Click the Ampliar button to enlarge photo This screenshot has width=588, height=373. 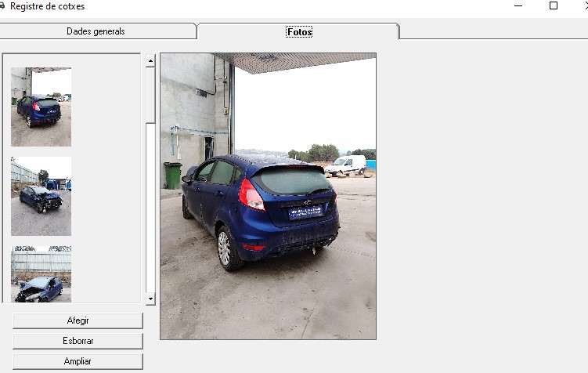point(78,361)
